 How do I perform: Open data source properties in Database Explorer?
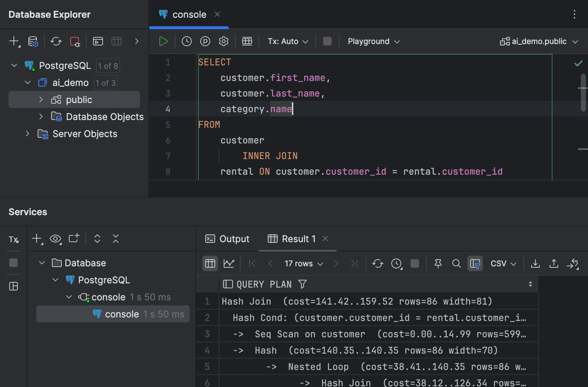click(33, 42)
